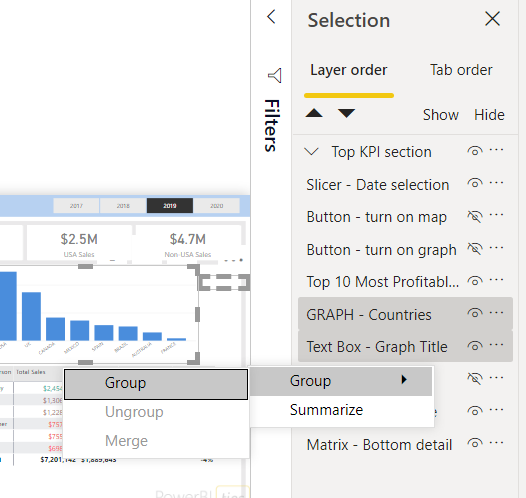Viewport: 526px width, 498px height.
Task: Open more options for Slicer - Date selection
Action: [496, 183]
